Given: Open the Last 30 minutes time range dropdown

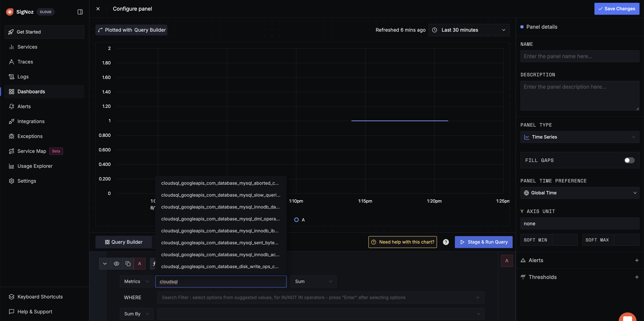Looking at the screenshot, I should pyautogui.click(x=469, y=30).
